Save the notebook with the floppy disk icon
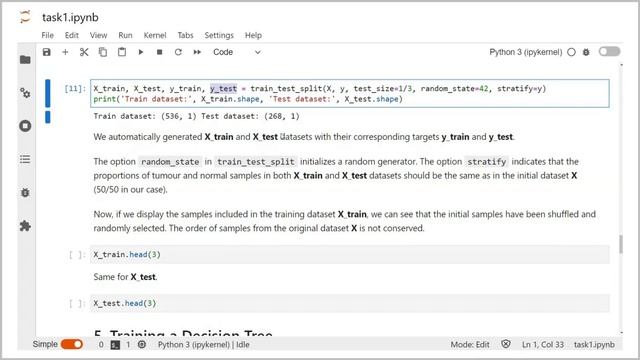 [x=47, y=52]
